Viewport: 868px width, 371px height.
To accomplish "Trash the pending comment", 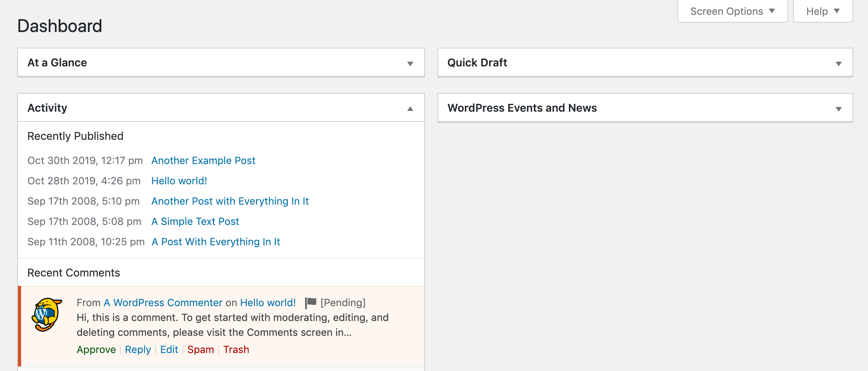I will tap(236, 350).
